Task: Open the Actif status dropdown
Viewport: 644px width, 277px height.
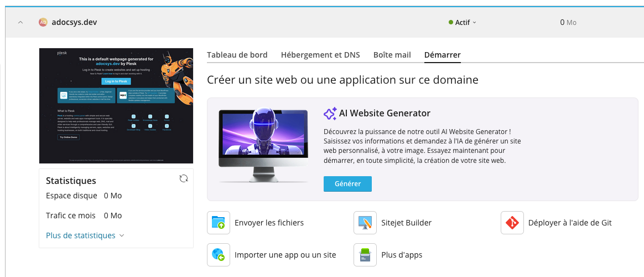Action: [463, 23]
